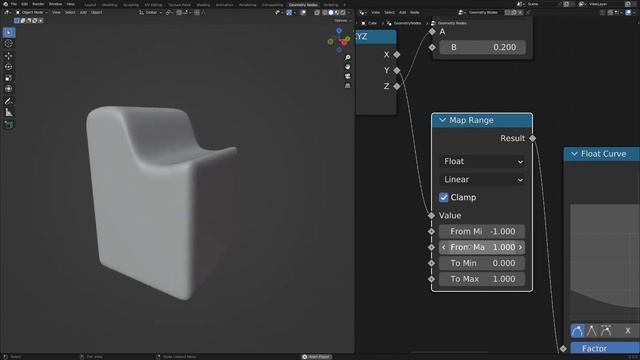The width and height of the screenshot is (640, 360).
Task: Enable wireframe viewport shading
Action: coord(325,13)
